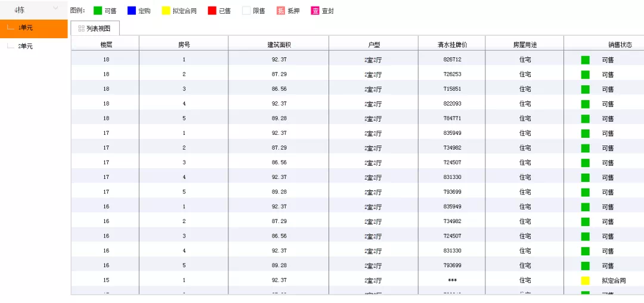The height and width of the screenshot is (303, 644).
Task: Select the 1单元 tree item
Action: coord(33,28)
